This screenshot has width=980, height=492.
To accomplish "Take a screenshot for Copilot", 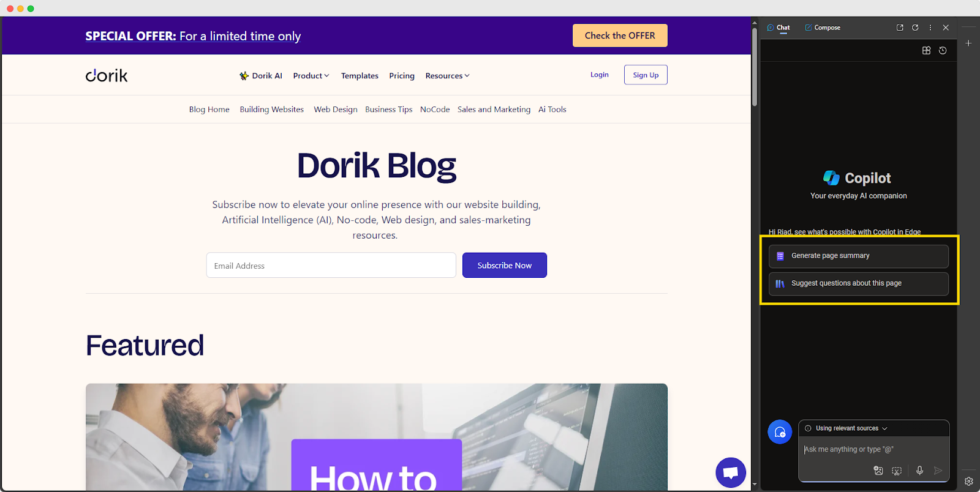I will (897, 471).
